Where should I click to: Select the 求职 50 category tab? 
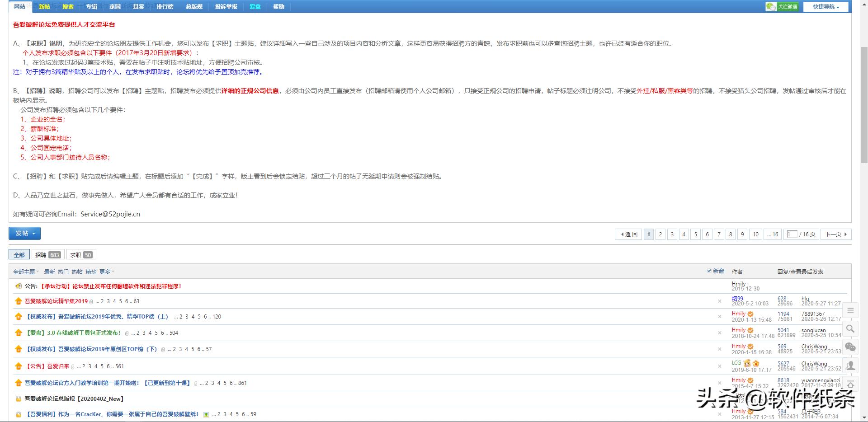click(x=81, y=255)
